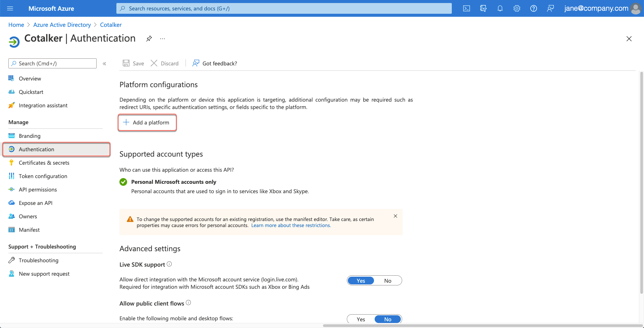Open the jane@company.com account avatar
644x328 pixels.
point(636,8)
